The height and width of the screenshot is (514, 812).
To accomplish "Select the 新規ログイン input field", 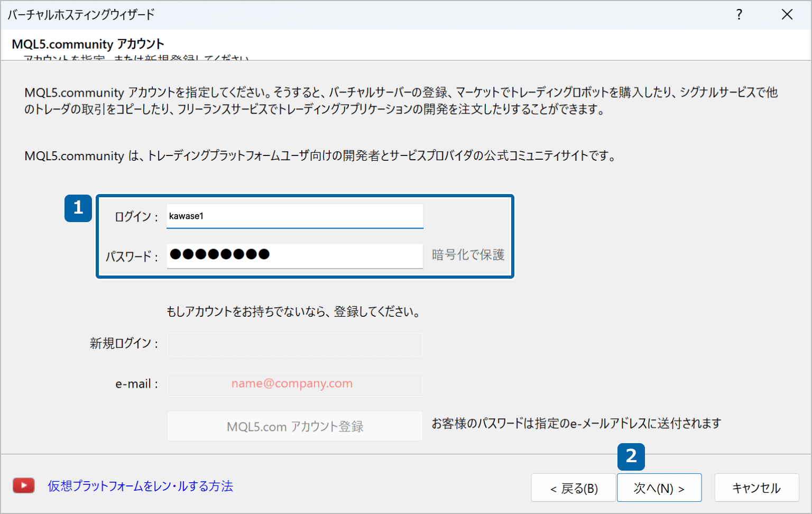I will pyautogui.click(x=294, y=344).
